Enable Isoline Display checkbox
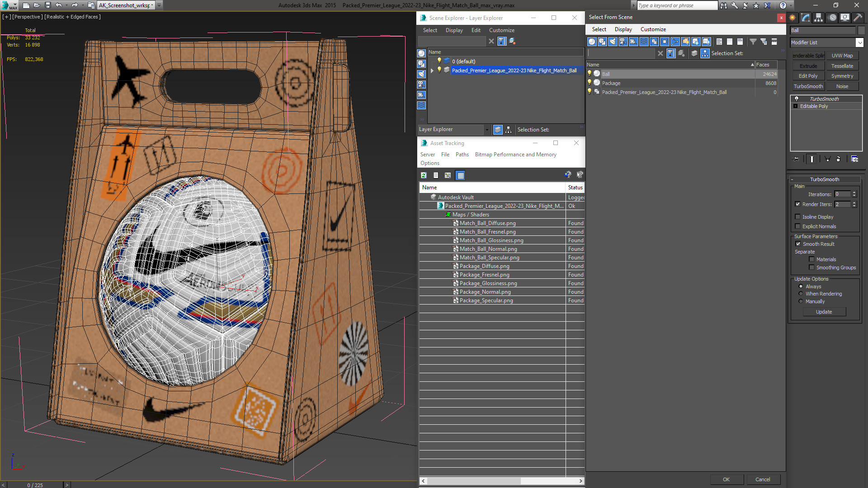The image size is (868, 488). pos(798,217)
